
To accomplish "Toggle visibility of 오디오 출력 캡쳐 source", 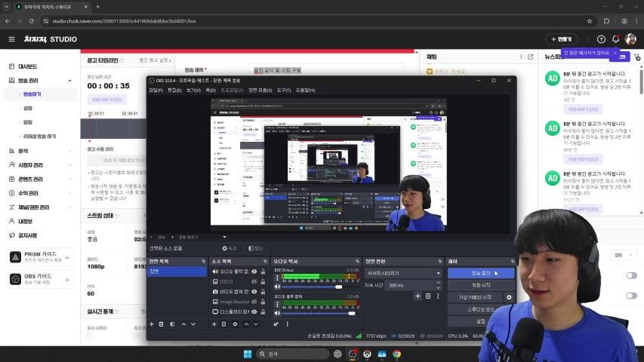I will 254,271.
